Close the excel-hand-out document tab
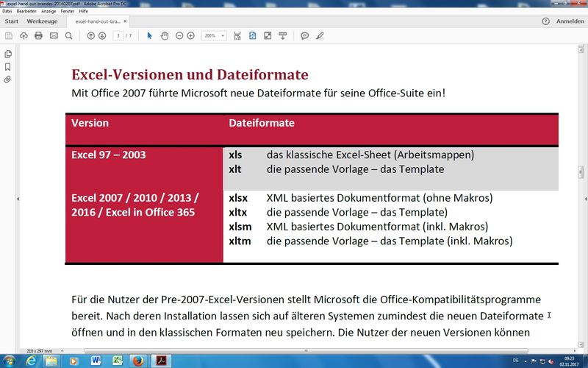This screenshot has height=368, width=588. (x=125, y=21)
